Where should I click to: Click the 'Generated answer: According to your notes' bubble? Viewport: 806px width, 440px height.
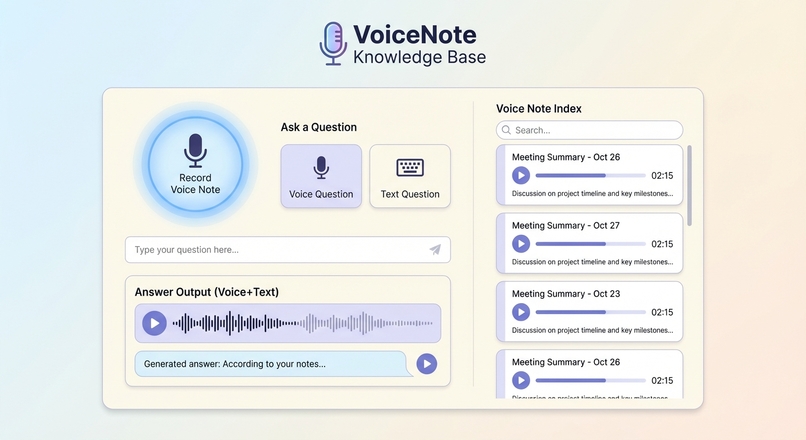274,364
